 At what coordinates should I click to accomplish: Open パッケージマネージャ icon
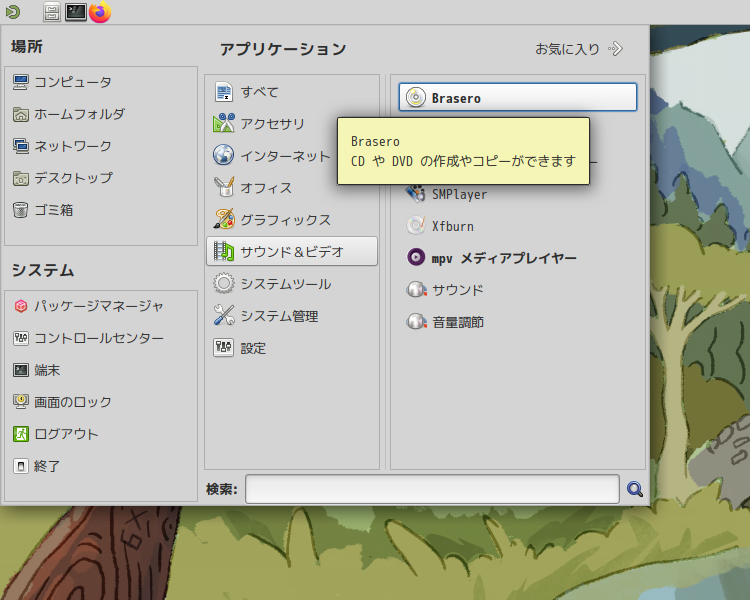(x=21, y=306)
